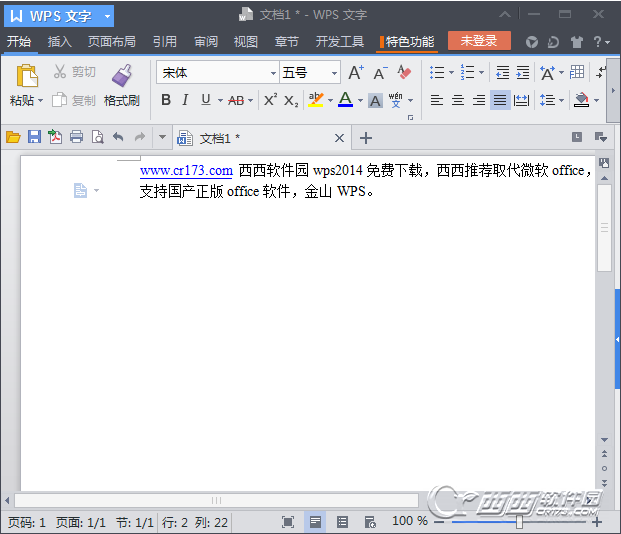Click the 页码: 1 status indicator
The height and width of the screenshot is (534, 621).
coord(27,523)
